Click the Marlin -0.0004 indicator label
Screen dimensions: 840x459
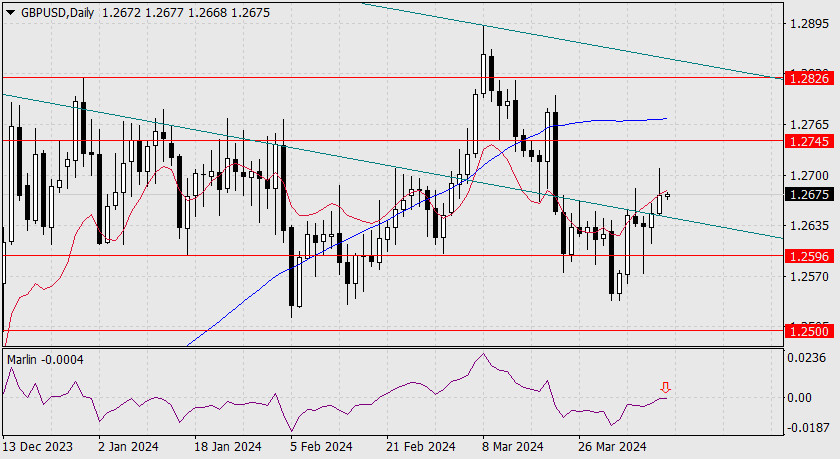tap(46, 360)
